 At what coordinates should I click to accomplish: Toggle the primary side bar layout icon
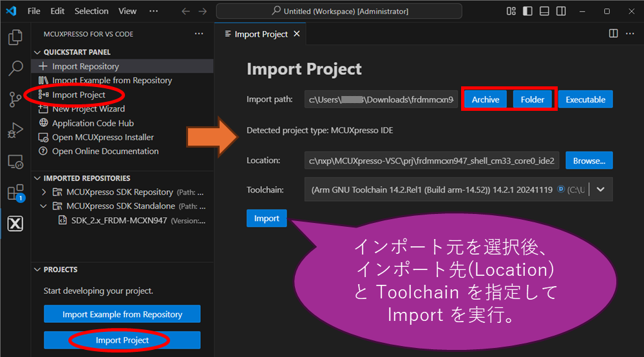click(528, 11)
